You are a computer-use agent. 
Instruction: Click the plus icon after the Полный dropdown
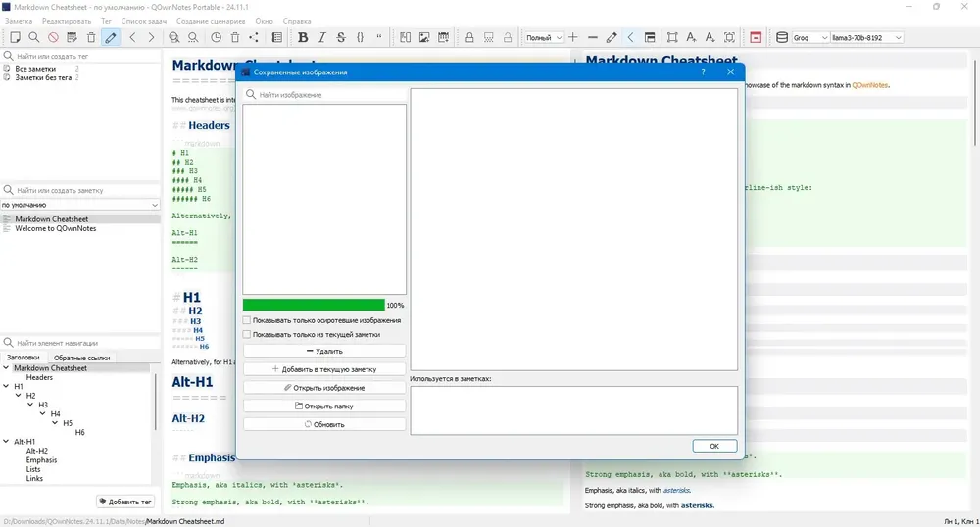(573, 37)
